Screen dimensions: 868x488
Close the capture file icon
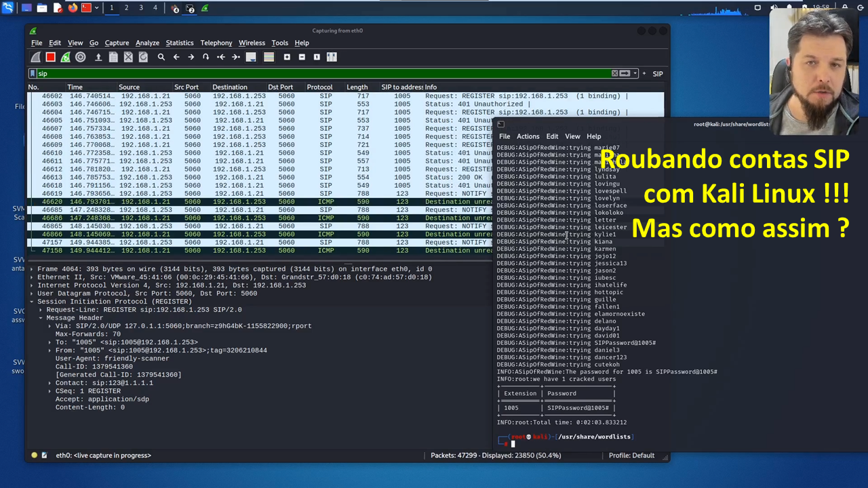[x=128, y=57]
